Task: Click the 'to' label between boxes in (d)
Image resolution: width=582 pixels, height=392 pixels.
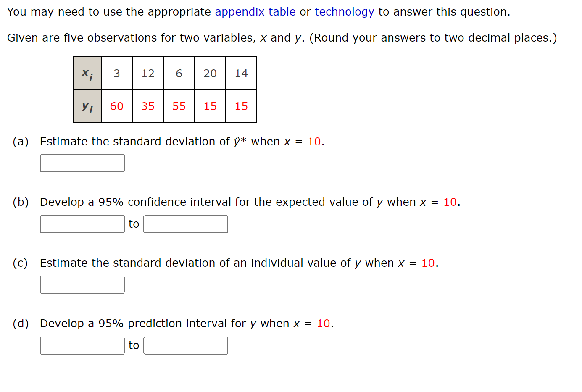Action: [x=134, y=345]
